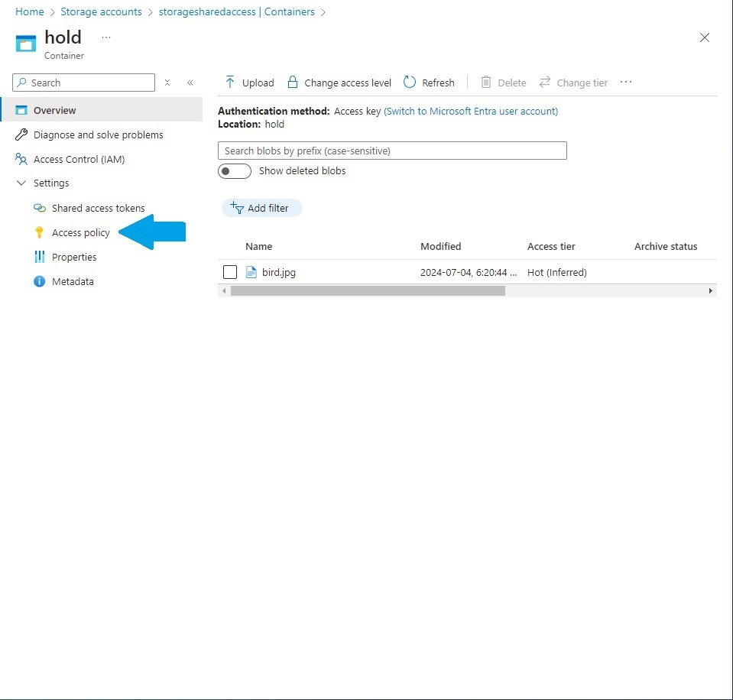Click inside the sidebar Search field
733x700 pixels.
[83, 83]
